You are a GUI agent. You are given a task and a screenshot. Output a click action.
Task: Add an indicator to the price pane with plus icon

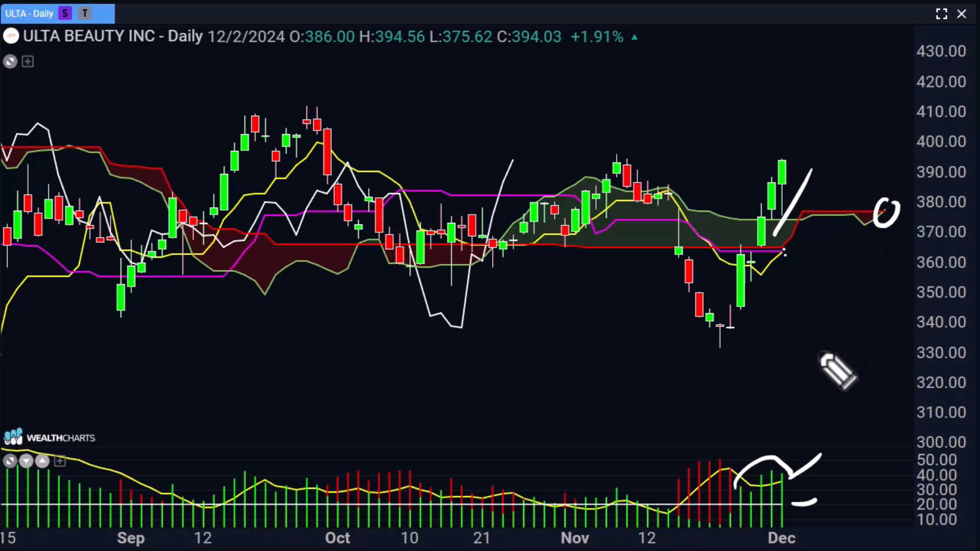click(x=28, y=62)
